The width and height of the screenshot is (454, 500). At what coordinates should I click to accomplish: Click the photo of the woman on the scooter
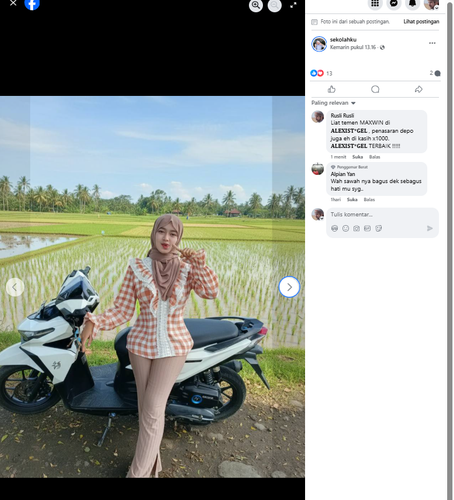(152, 287)
